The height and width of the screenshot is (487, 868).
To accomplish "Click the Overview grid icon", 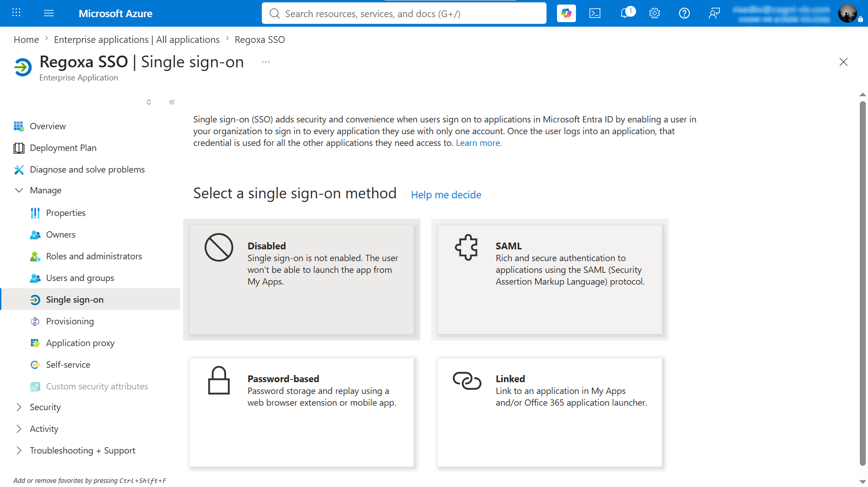I will coord(19,126).
